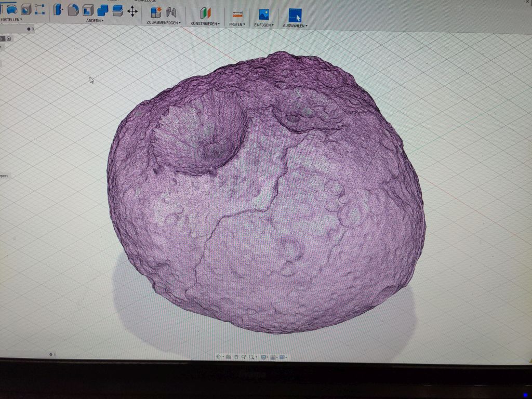Open the Grid and Snaps icon
Viewport: 532px width, 399px height.
coord(273,357)
